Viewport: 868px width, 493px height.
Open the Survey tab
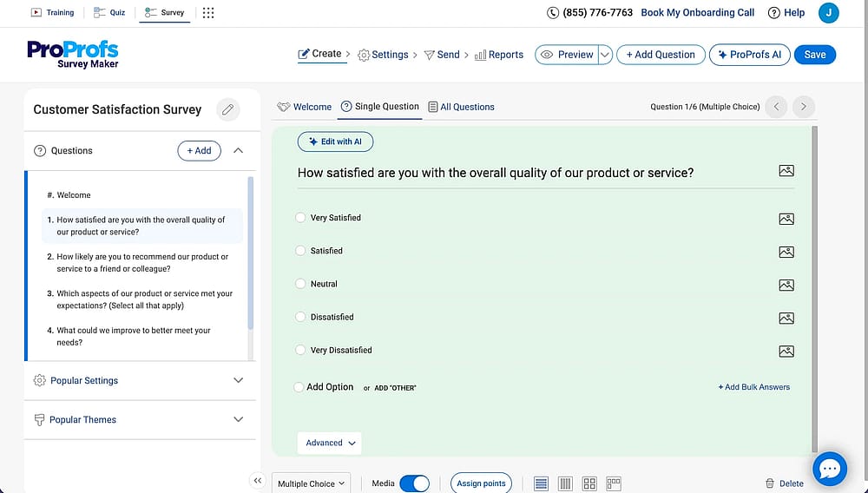(164, 13)
